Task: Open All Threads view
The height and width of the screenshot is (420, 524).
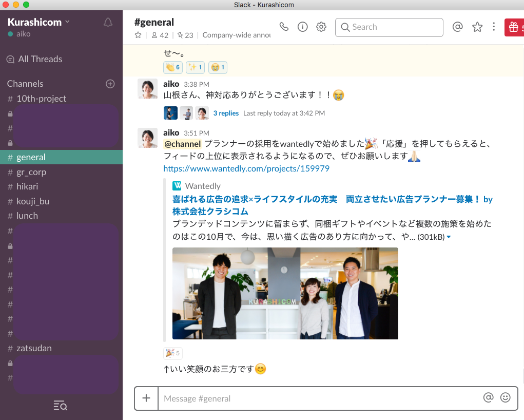Action: coord(34,59)
